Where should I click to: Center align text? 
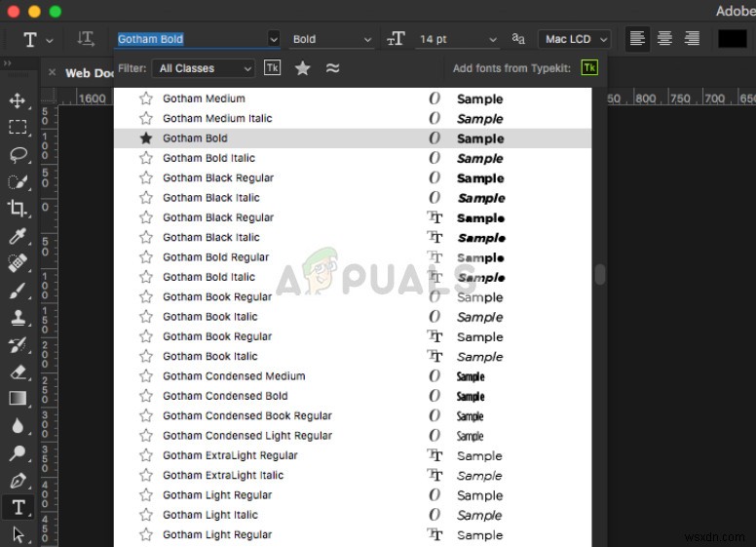click(x=664, y=39)
